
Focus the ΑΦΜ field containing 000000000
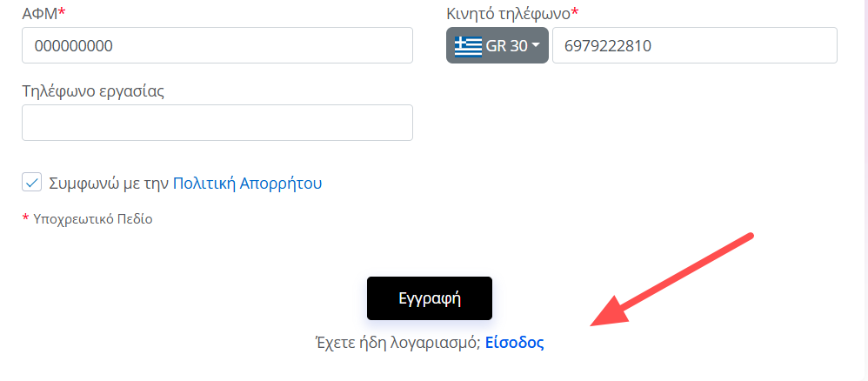click(x=217, y=45)
